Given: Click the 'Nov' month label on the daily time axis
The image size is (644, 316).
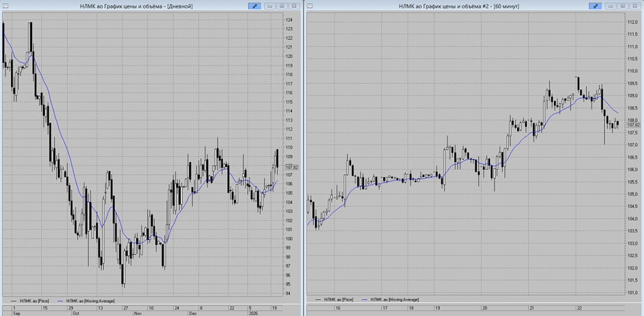Looking at the screenshot, I should click(x=138, y=313).
